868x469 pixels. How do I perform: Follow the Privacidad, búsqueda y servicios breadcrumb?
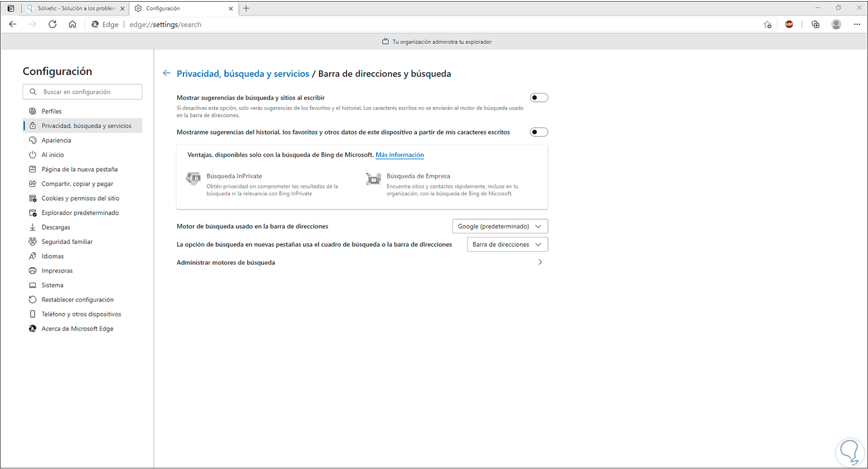pyautogui.click(x=243, y=74)
